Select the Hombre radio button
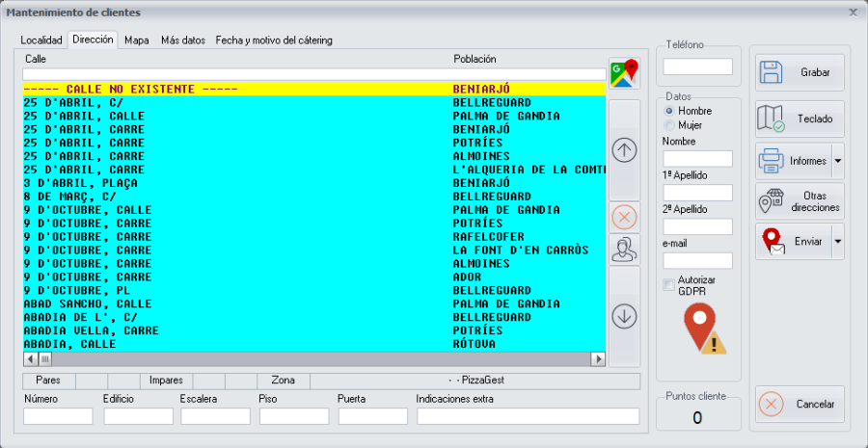Viewport: 868px width, 448px height. (x=670, y=111)
